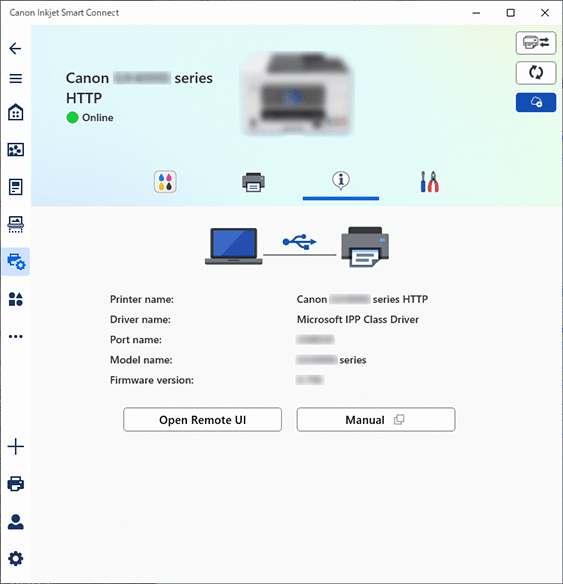The image size is (563, 584).
Task: Click the switch printer button
Action: pyautogui.click(x=536, y=43)
